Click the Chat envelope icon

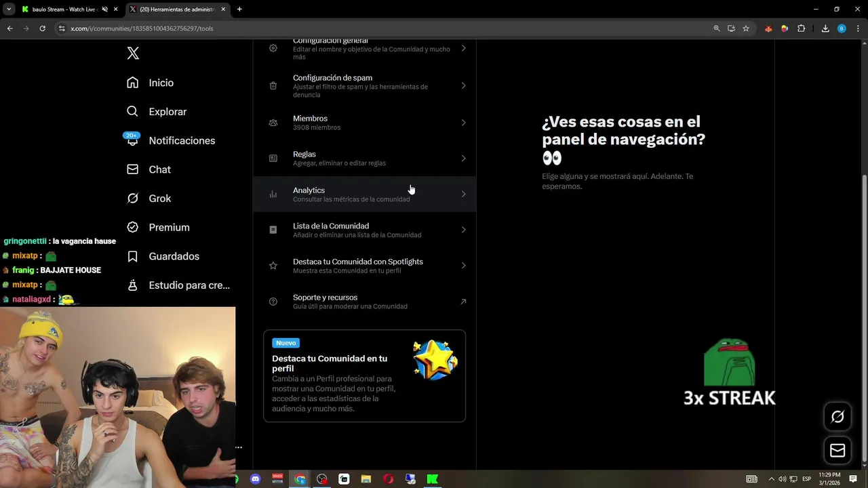coord(133,169)
